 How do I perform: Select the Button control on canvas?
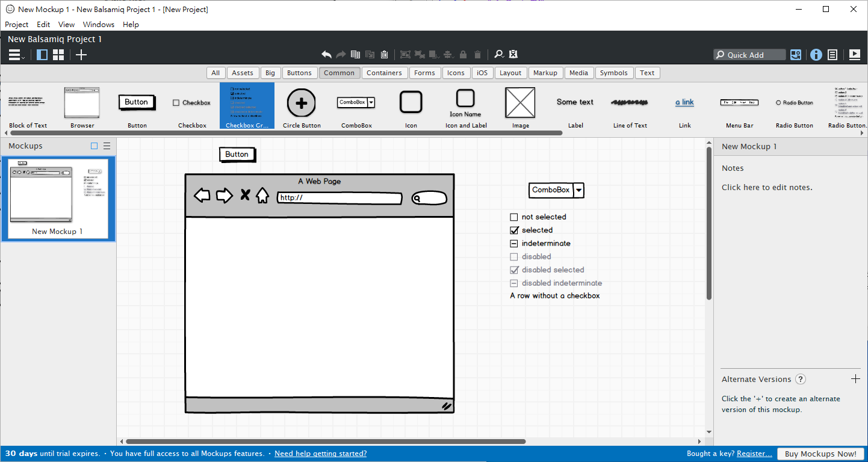click(x=237, y=155)
